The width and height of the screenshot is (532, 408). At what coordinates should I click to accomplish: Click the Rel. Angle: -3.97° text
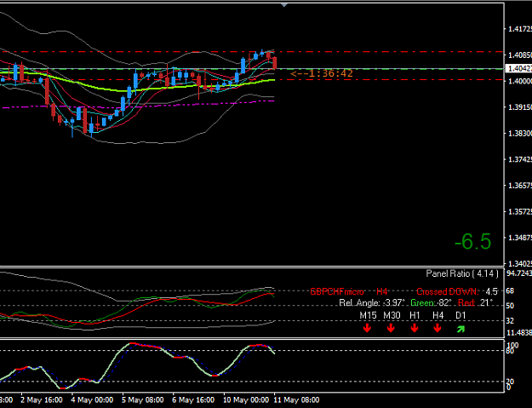372,302
